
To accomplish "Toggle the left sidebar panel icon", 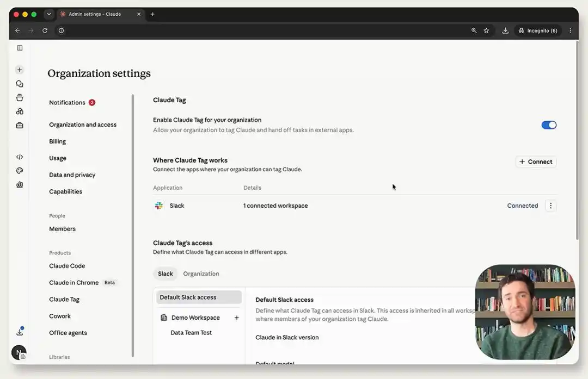I will tap(20, 48).
